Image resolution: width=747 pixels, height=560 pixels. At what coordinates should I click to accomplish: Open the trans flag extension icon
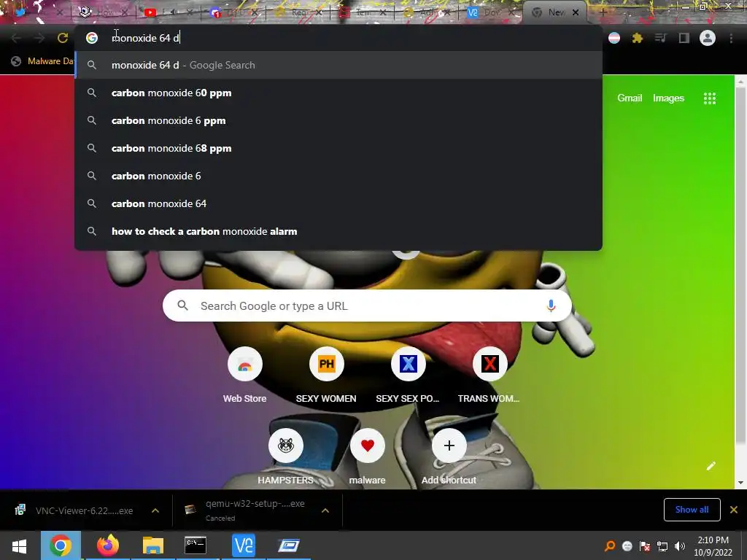[x=614, y=38]
